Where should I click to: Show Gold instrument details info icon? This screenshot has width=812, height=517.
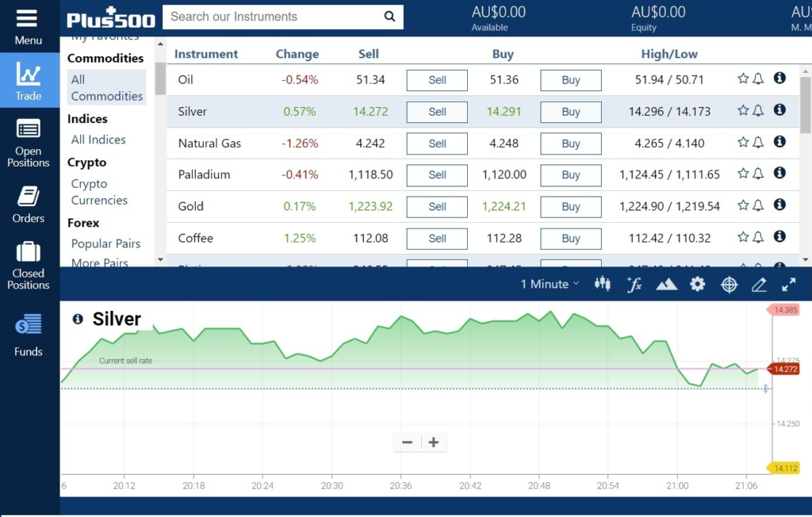779,205
